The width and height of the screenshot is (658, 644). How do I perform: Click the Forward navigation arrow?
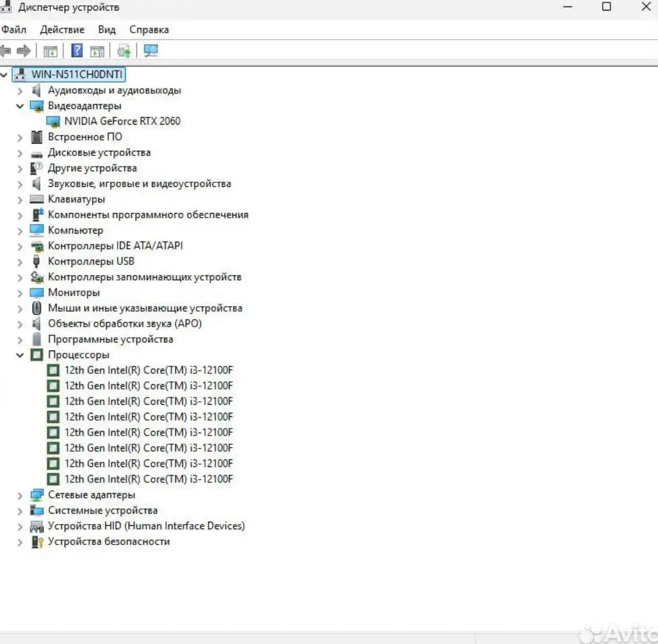tap(23, 51)
